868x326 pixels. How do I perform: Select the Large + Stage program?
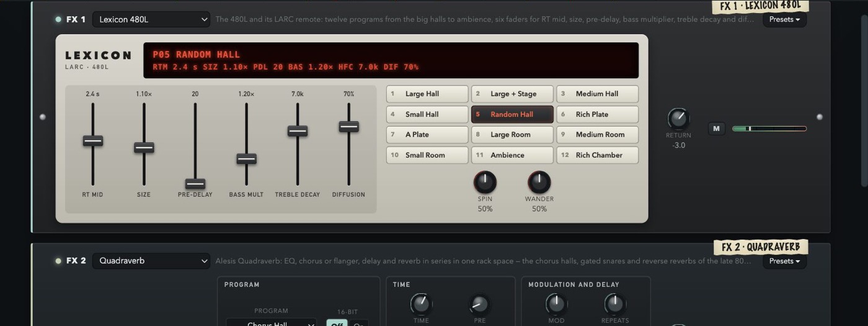tap(512, 94)
